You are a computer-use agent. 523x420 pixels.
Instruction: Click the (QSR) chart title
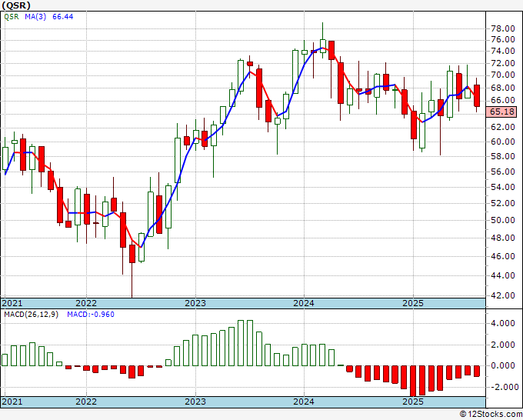pyautogui.click(x=16, y=5)
